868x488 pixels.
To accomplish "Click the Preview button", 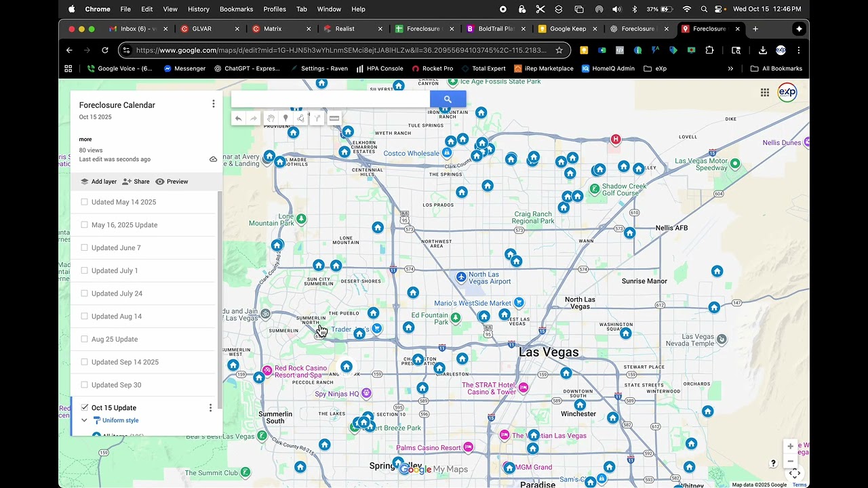I will point(172,182).
